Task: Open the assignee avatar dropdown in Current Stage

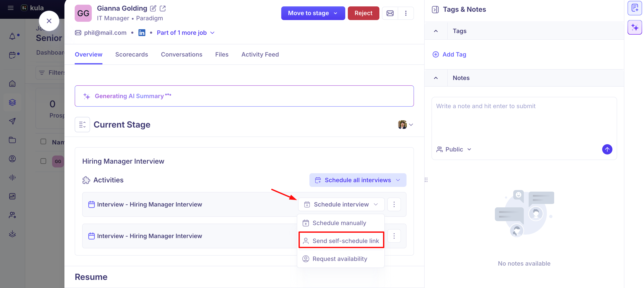Action: (405, 125)
